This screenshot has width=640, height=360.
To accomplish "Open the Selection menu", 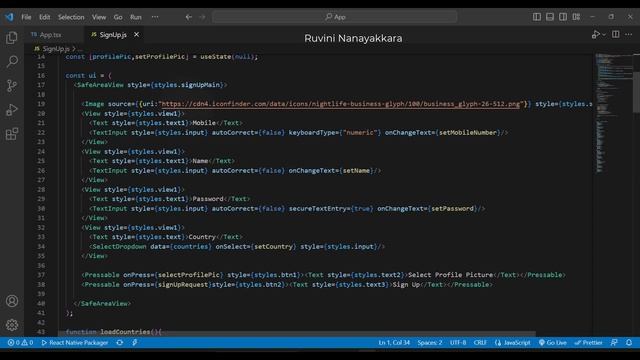I will click(71, 17).
